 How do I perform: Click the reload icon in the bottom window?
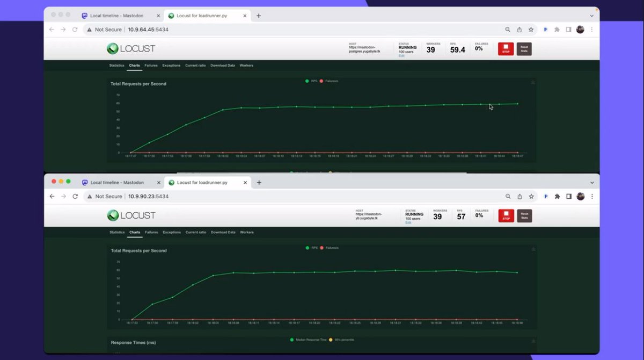point(75,196)
